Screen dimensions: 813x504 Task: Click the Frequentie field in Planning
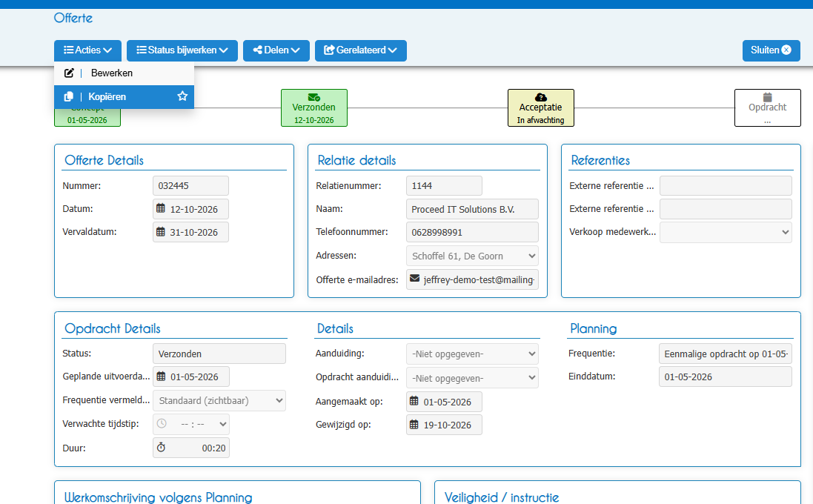[x=726, y=354]
